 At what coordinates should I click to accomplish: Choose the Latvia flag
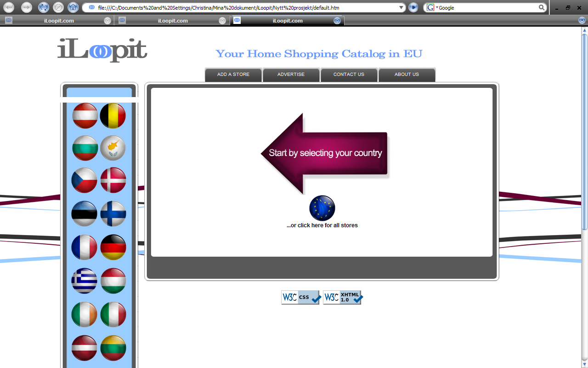pos(85,348)
